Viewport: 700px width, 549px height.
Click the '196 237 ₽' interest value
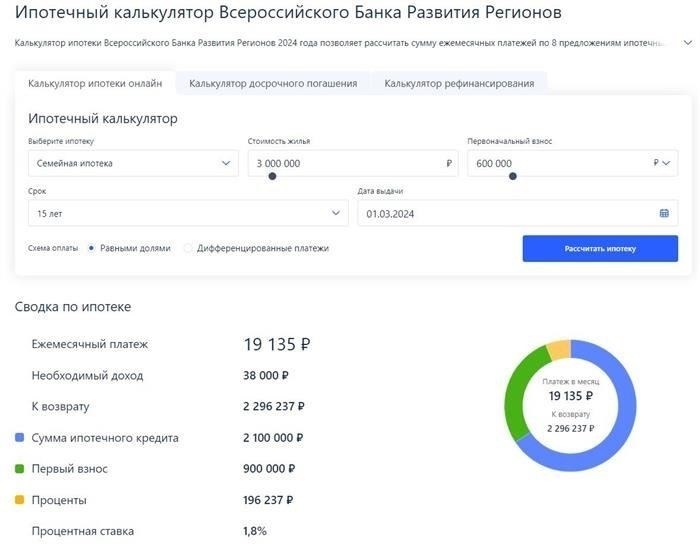tap(268, 500)
